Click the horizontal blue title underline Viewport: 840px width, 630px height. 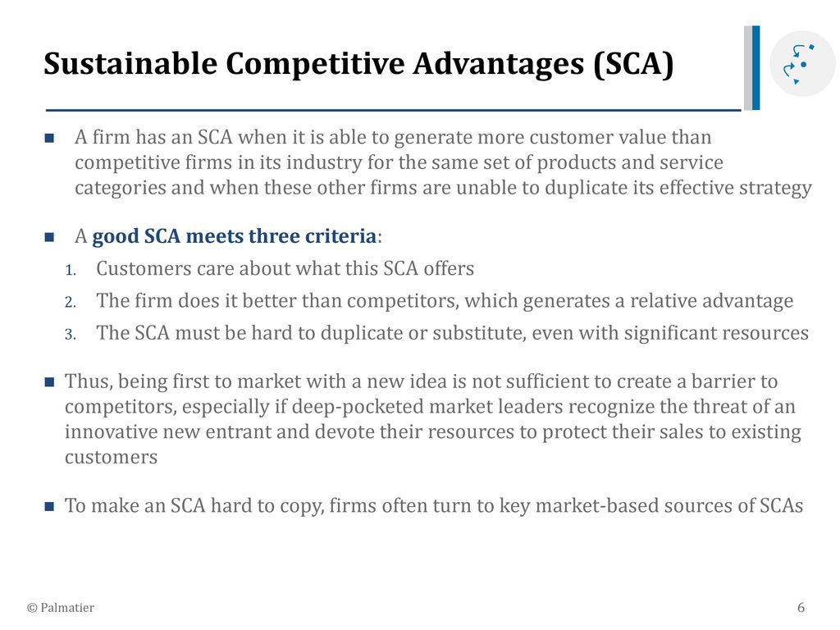tap(393, 111)
